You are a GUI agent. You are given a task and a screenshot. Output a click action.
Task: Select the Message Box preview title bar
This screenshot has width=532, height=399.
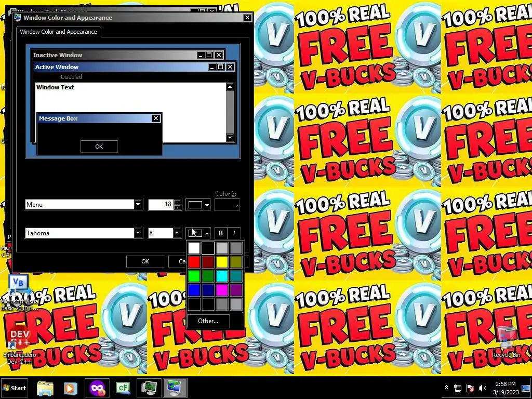[x=99, y=118]
